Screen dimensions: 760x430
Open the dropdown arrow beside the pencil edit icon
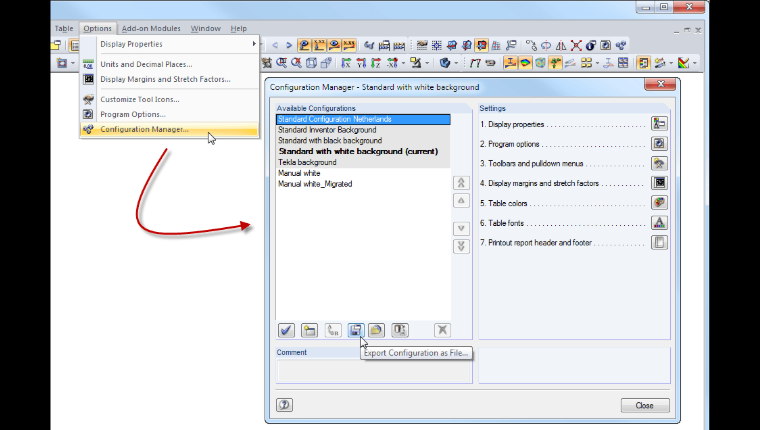coord(671,63)
